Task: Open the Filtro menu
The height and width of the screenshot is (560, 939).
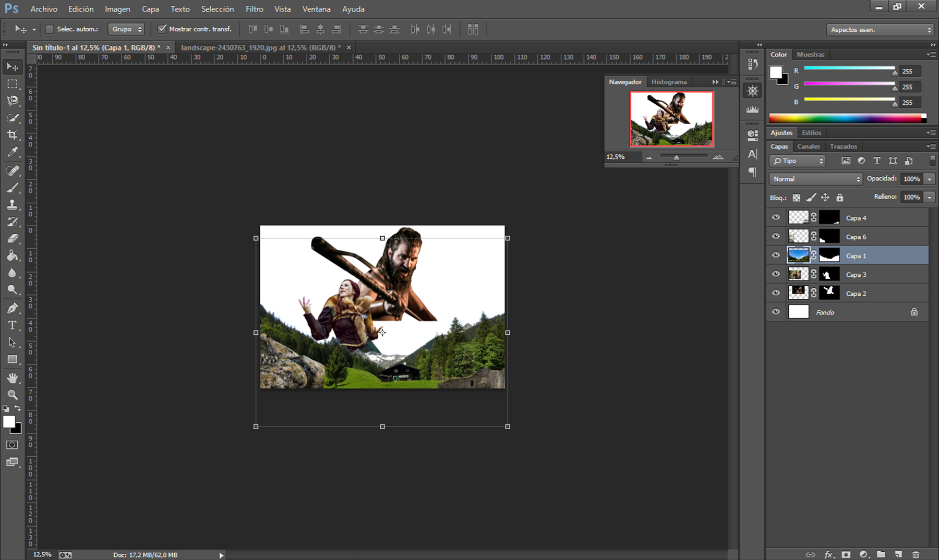Action: 255,9
